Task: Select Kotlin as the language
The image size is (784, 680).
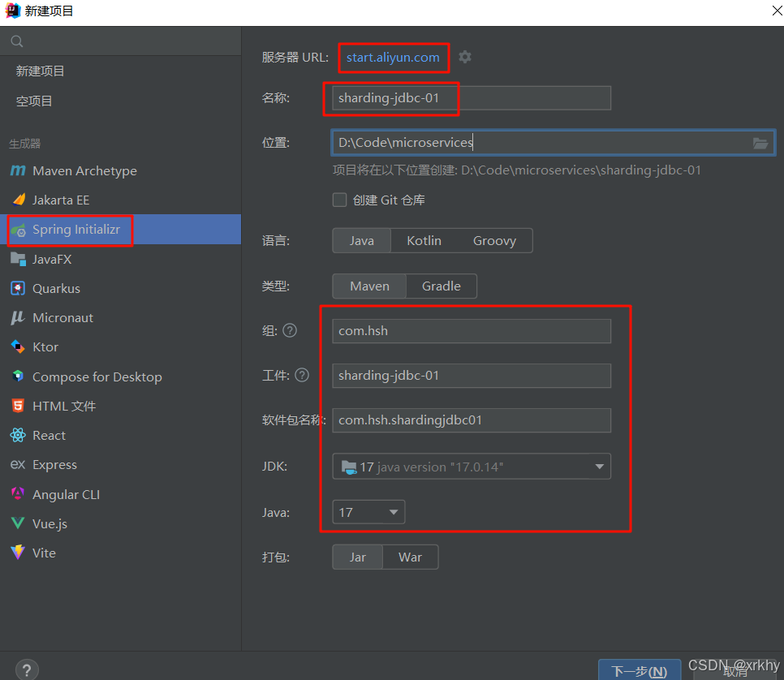Action: [424, 240]
